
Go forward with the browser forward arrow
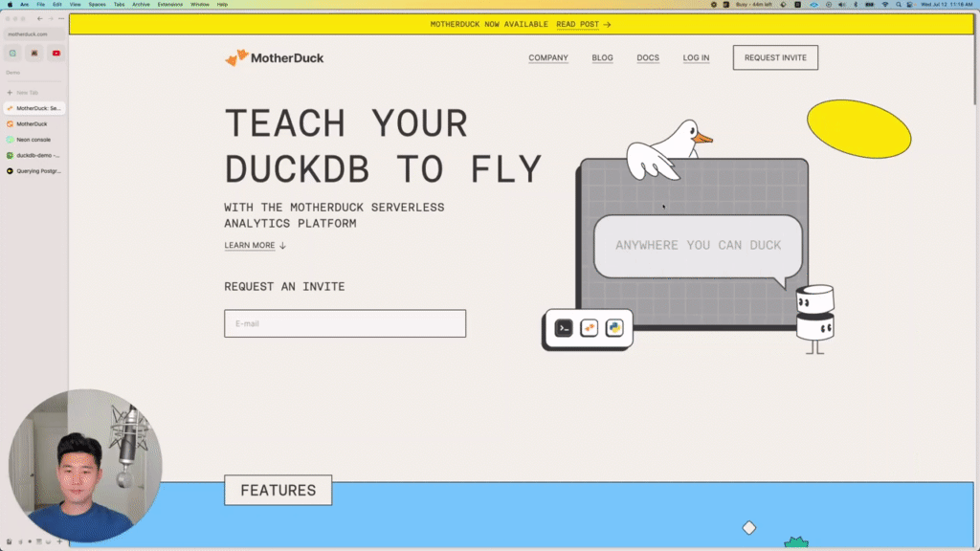(x=52, y=19)
